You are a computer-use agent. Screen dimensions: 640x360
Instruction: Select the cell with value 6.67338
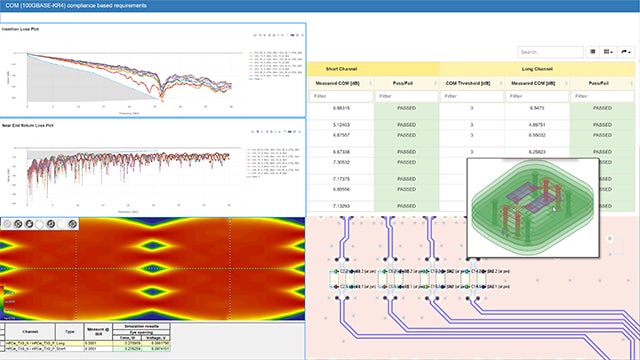click(x=341, y=152)
